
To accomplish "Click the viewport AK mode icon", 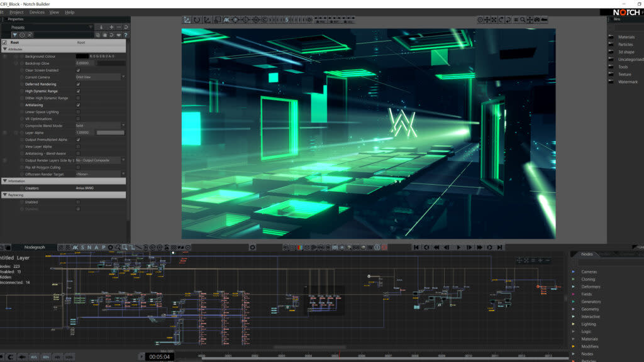I will pyautogui.click(x=226, y=19).
